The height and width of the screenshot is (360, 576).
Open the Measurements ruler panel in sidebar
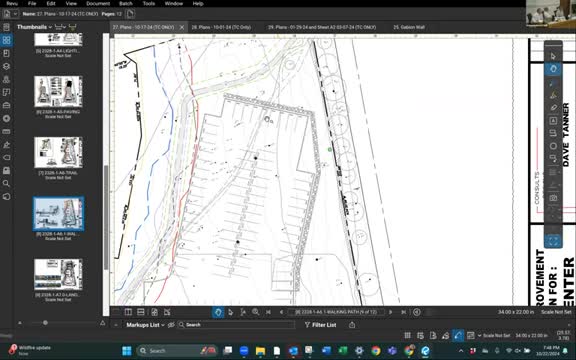click(x=6, y=132)
